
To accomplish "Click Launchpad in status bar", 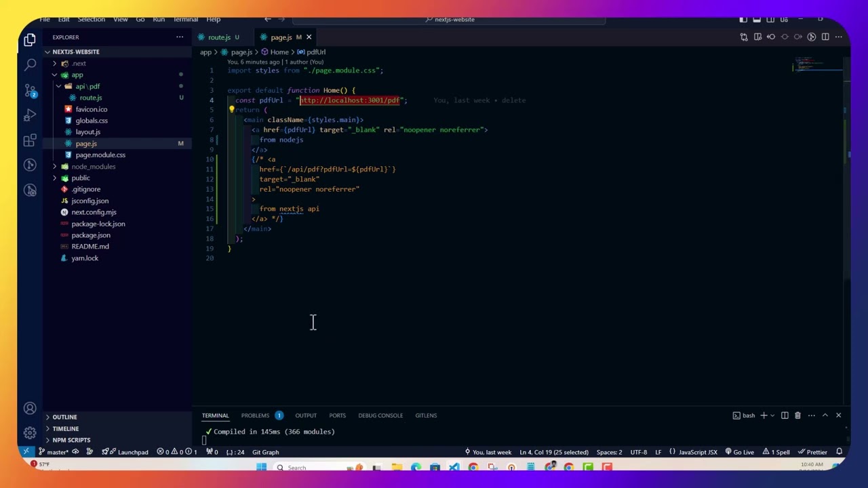I will pyautogui.click(x=125, y=452).
